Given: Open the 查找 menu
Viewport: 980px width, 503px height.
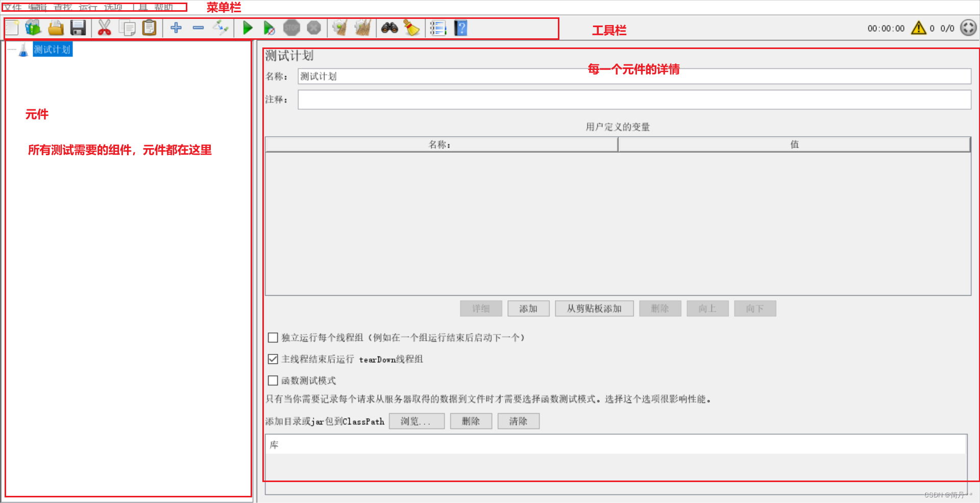Looking at the screenshot, I should (63, 7).
